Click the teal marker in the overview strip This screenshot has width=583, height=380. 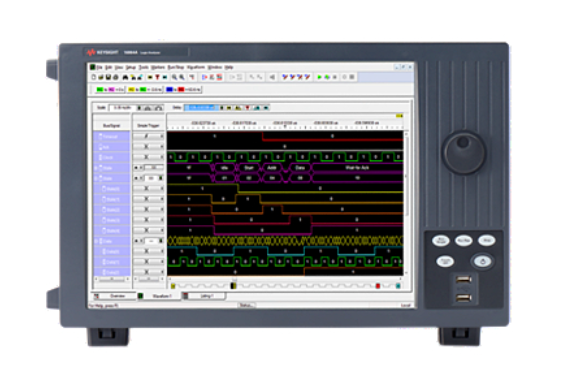[398, 286]
